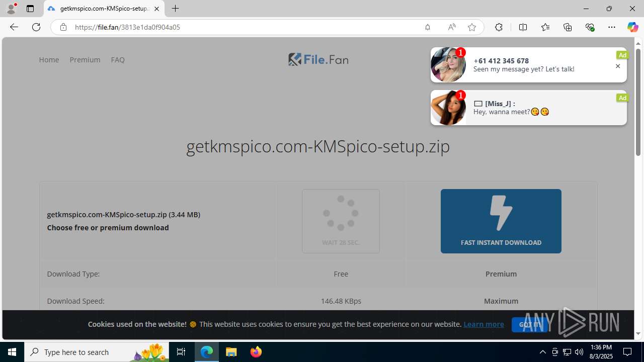Open the Miss_J chat ad

[x=528, y=108]
